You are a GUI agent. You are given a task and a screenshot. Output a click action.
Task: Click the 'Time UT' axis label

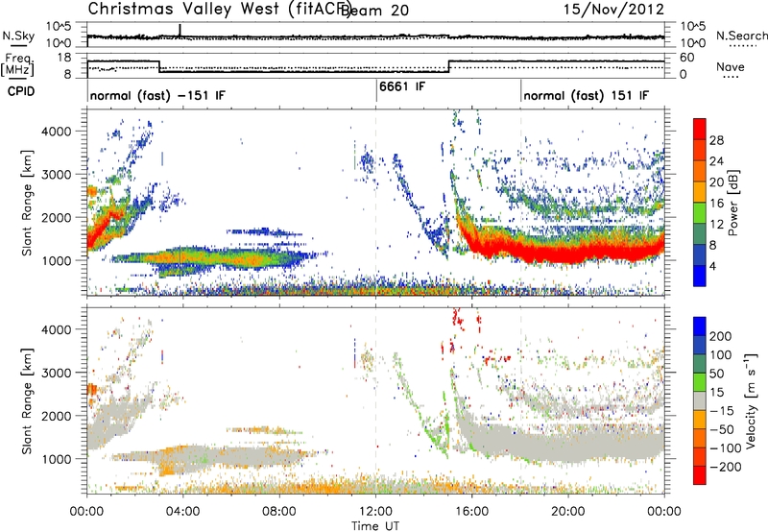tap(375, 526)
